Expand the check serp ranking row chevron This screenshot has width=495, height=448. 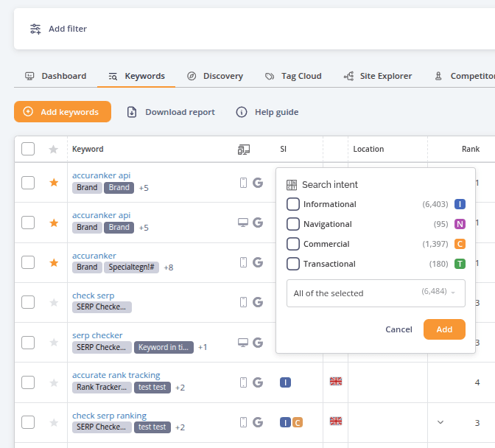(x=440, y=422)
